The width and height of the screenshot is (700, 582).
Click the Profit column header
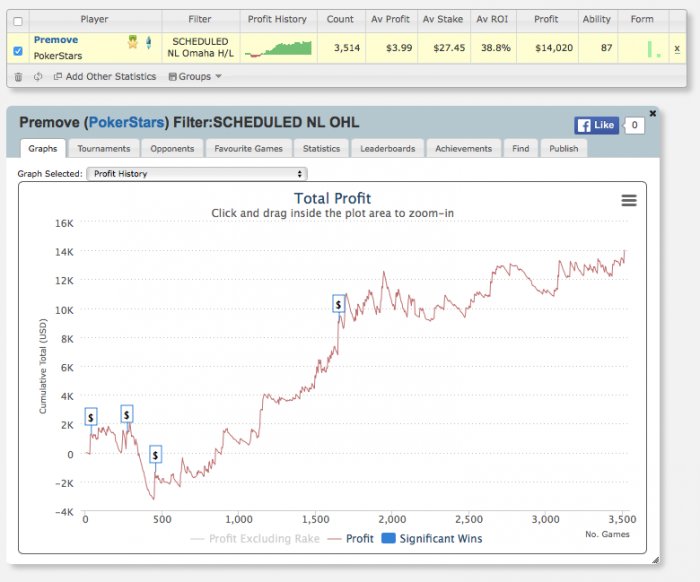(546, 19)
